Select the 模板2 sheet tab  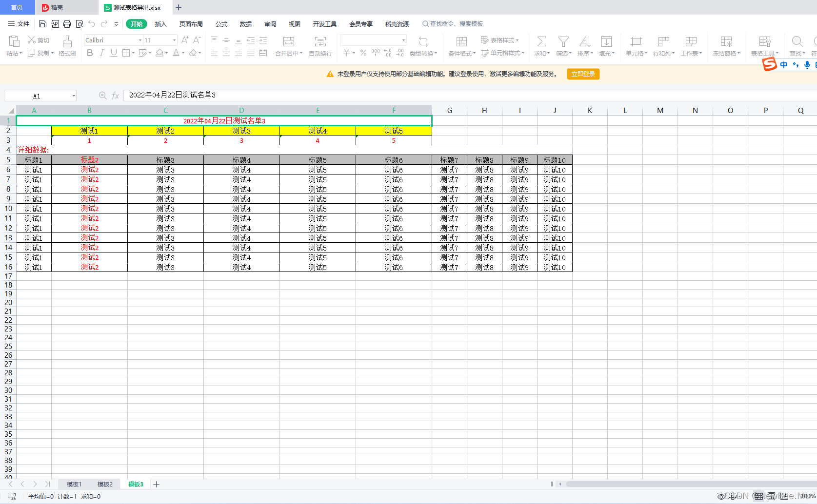point(104,484)
